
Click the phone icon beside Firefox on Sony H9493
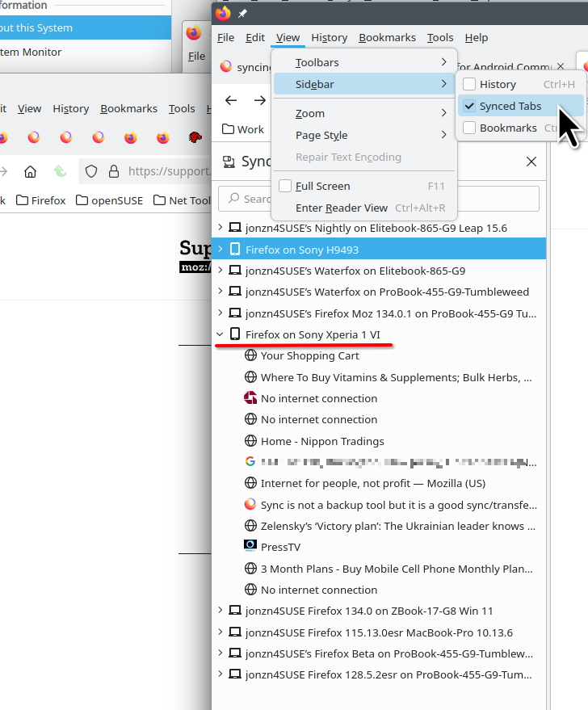point(235,249)
